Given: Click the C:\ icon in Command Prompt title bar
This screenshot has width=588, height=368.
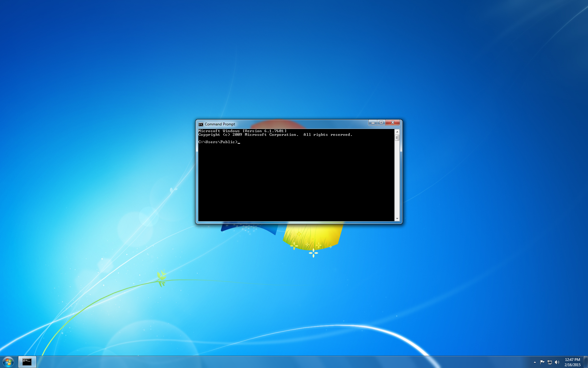Looking at the screenshot, I should pos(201,124).
